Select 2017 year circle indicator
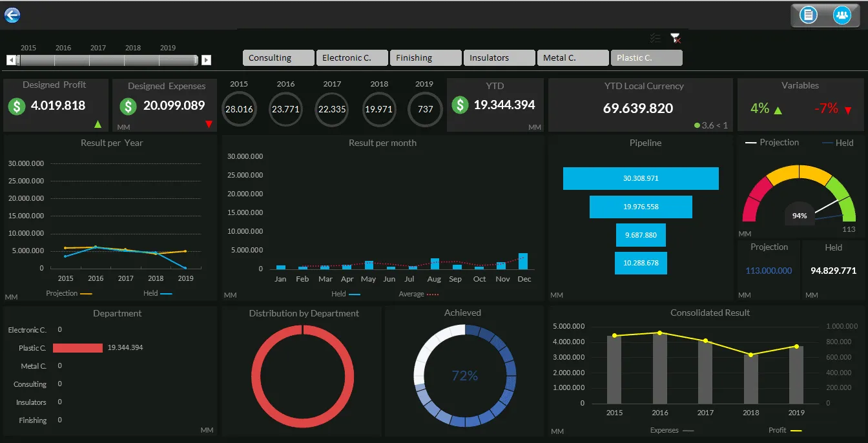 332,109
